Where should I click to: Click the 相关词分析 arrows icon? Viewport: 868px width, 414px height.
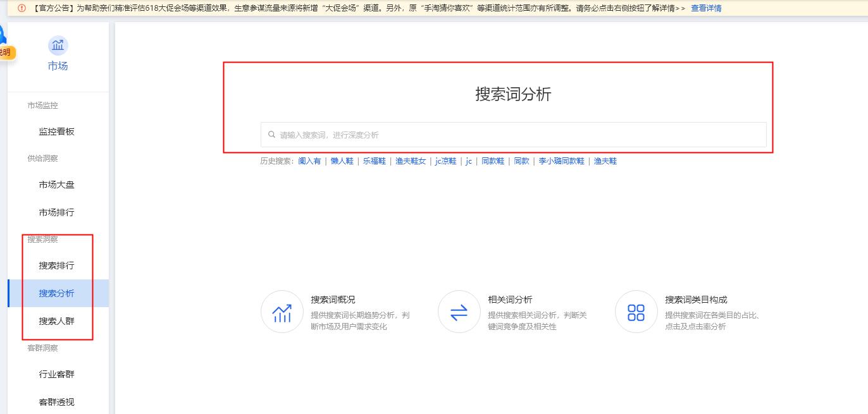pyautogui.click(x=459, y=311)
